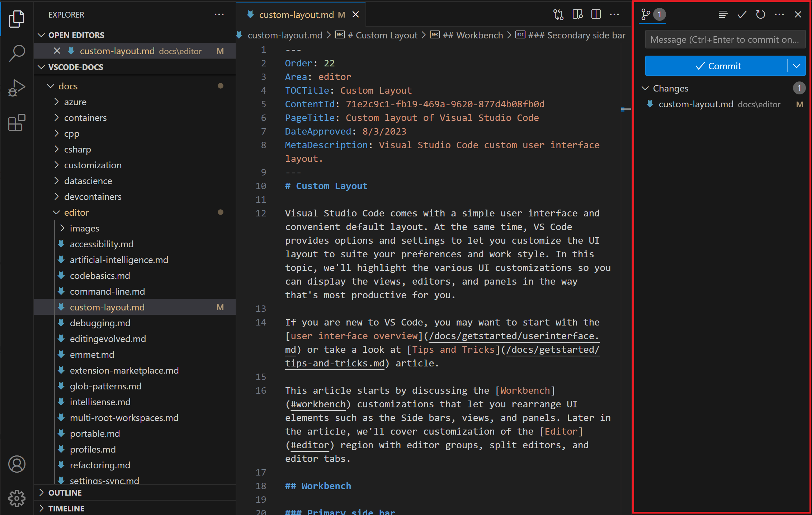The image size is (812, 515).
Task: Open the diff view with Open Changes icon
Action: [x=558, y=15]
